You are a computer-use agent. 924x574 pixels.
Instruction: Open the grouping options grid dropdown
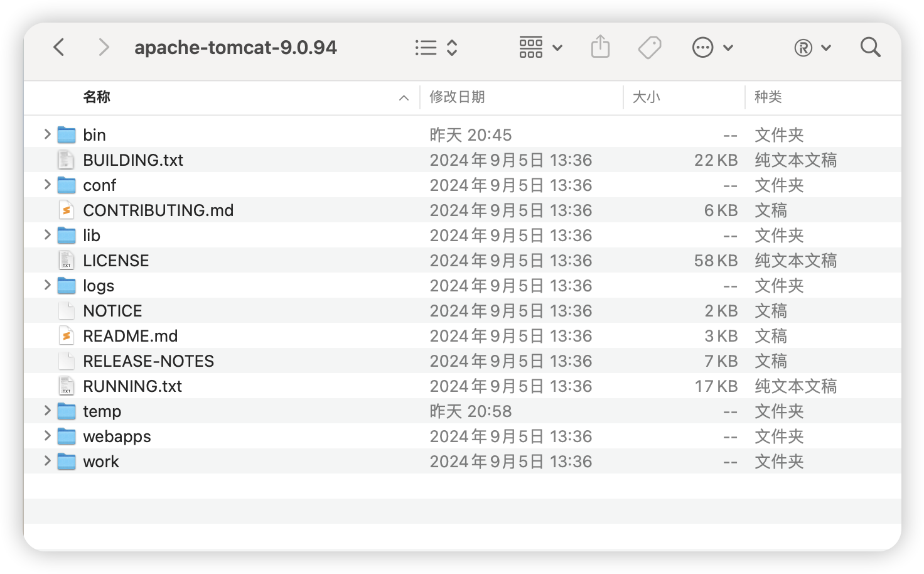[540, 47]
